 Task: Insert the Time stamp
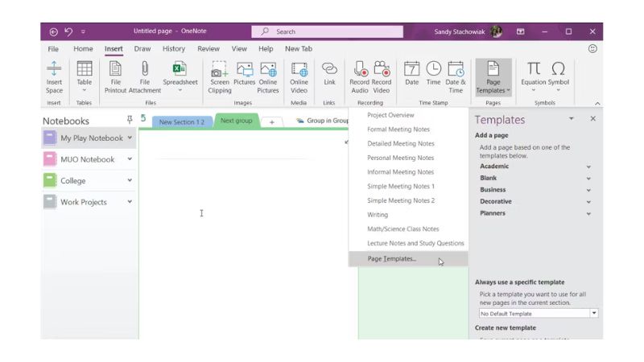pos(433,74)
